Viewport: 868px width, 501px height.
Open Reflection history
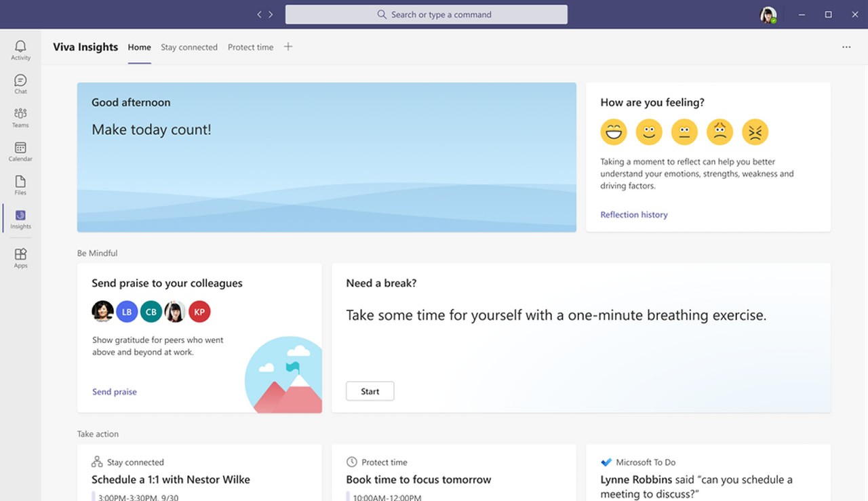(633, 214)
